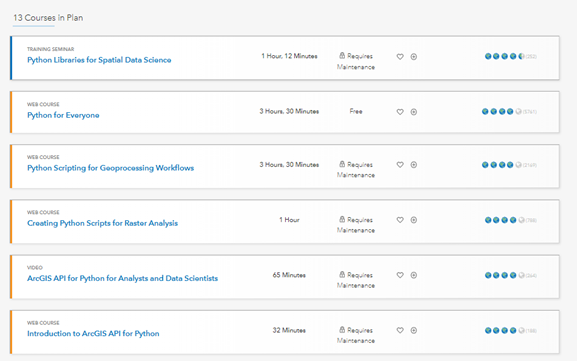
Task: Favorite ArcGIS API for Python for Analysts video
Action: click(400, 275)
